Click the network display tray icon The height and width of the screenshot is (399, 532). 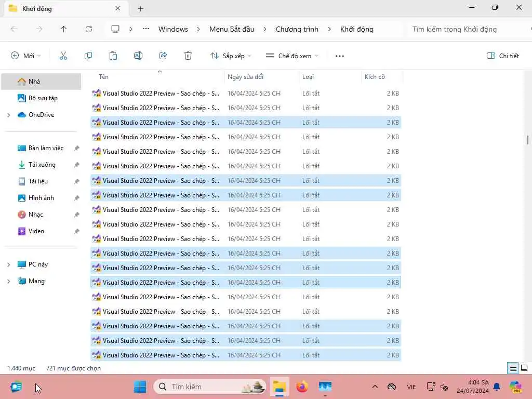pyautogui.click(x=431, y=387)
